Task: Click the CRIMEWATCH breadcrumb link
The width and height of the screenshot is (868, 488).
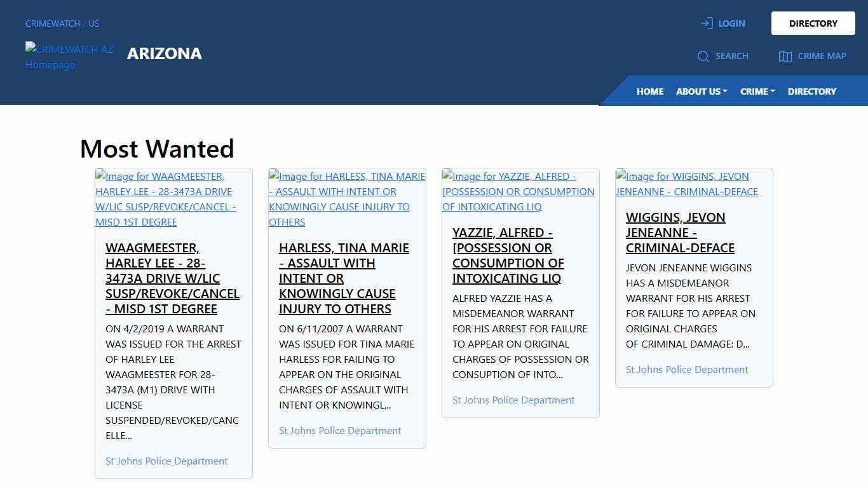Action: (52, 24)
